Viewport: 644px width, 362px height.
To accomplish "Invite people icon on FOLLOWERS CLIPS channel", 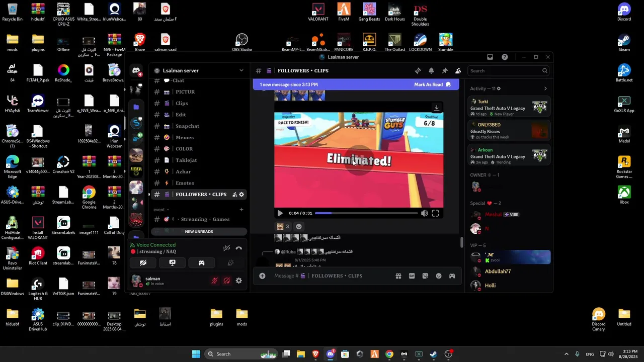I will point(234,195).
